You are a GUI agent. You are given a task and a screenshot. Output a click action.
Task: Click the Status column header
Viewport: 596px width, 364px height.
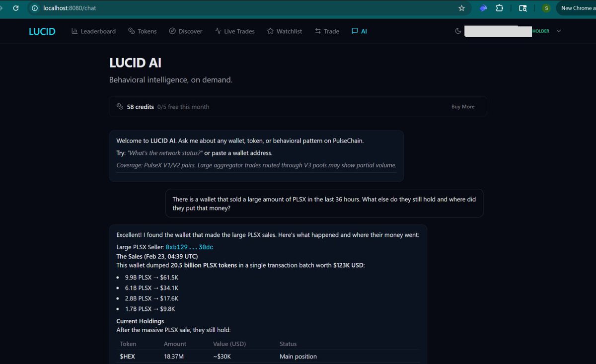[x=288, y=344]
